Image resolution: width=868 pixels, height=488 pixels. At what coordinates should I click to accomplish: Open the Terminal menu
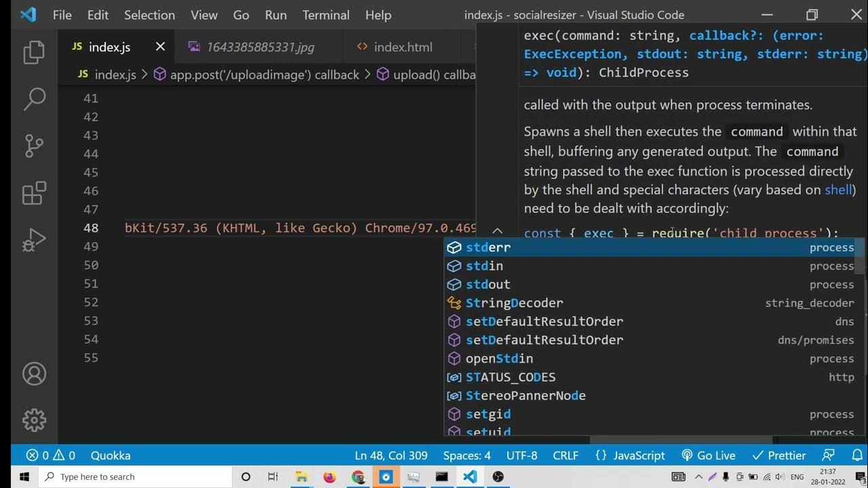pyautogui.click(x=326, y=15)
